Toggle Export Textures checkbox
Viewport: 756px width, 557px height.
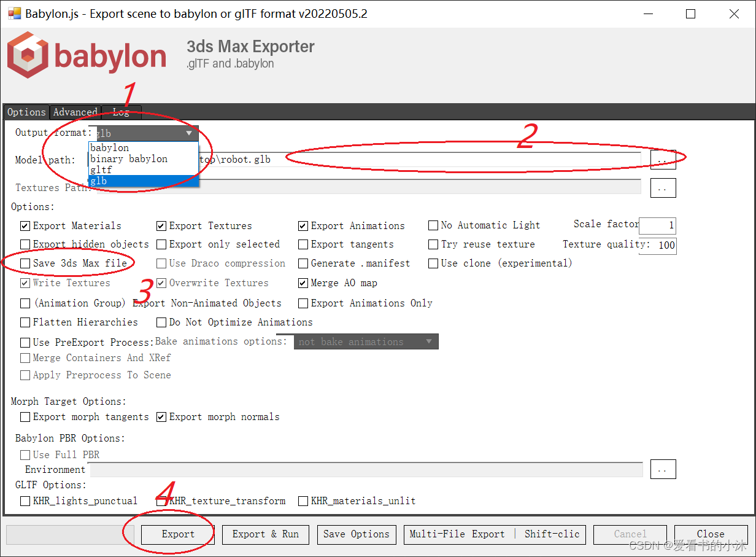click(161, 226)
